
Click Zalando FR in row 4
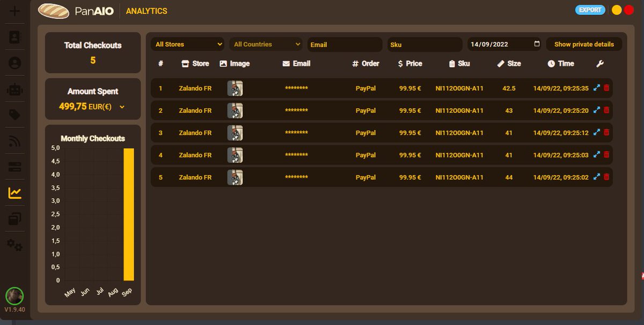pyautogui.click(x=195, y=155)
